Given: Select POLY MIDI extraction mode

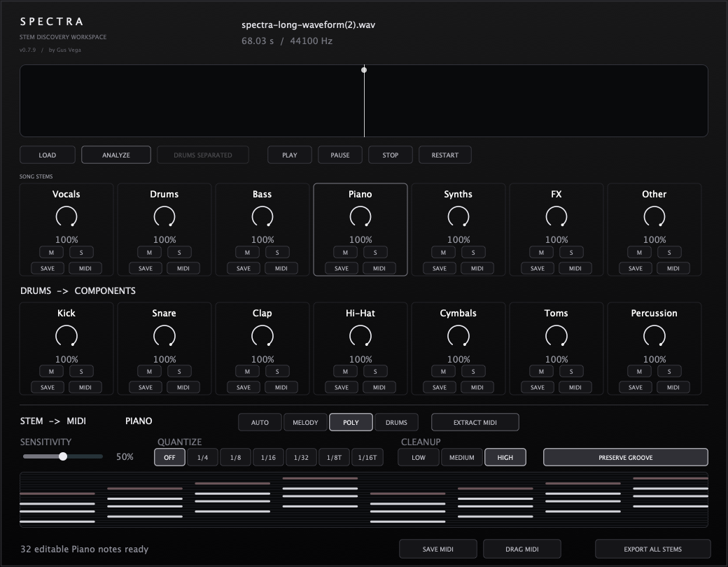Looking at the screenshot, I should 351,422.
